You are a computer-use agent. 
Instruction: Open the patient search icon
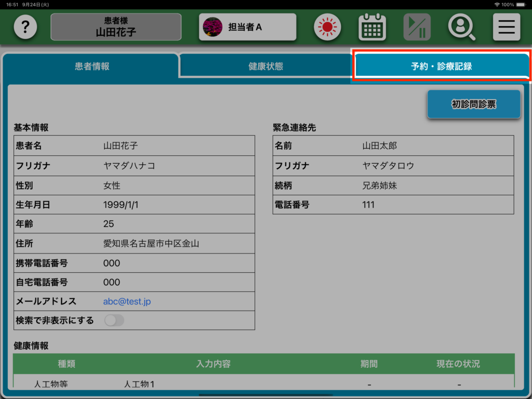[x=461, y=27]
